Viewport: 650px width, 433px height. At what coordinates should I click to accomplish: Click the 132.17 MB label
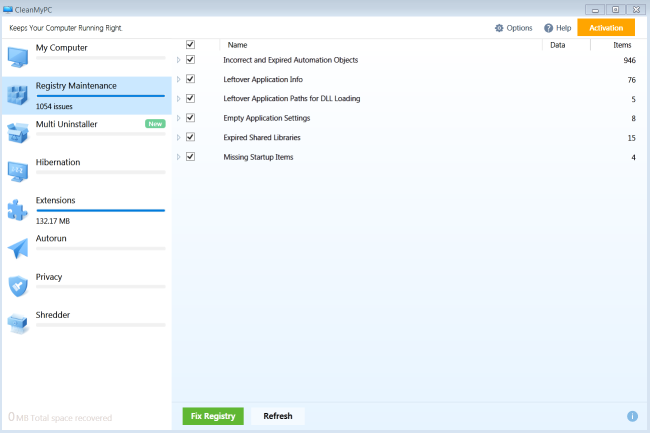point(53,221)
